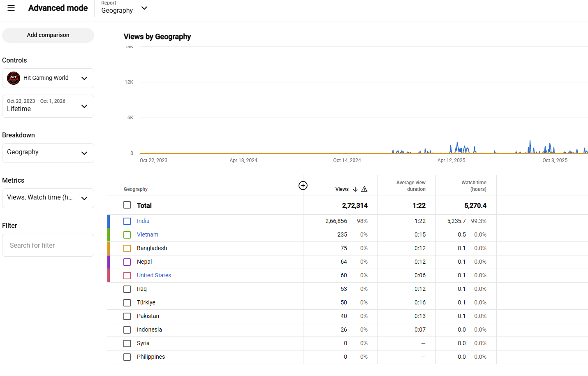The image size is (588, 376).
Task: Click the purple Nepal color bar
Action: pyautogui.click(x=109, y=262)
